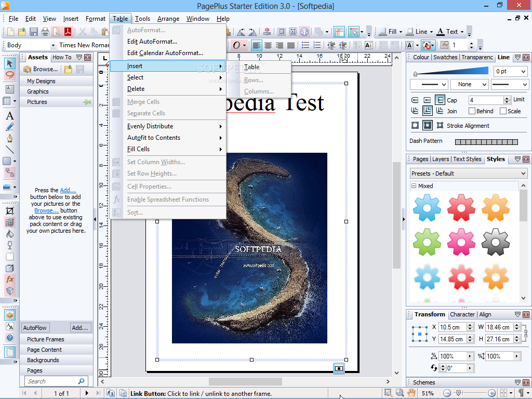Open the Line colour dropdown arrow
The height and width of the screenshot is (399, 532).
(431, 32)
